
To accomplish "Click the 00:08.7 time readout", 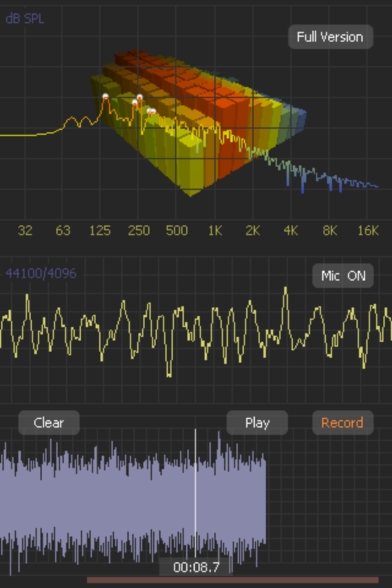I will click(196, 567).
